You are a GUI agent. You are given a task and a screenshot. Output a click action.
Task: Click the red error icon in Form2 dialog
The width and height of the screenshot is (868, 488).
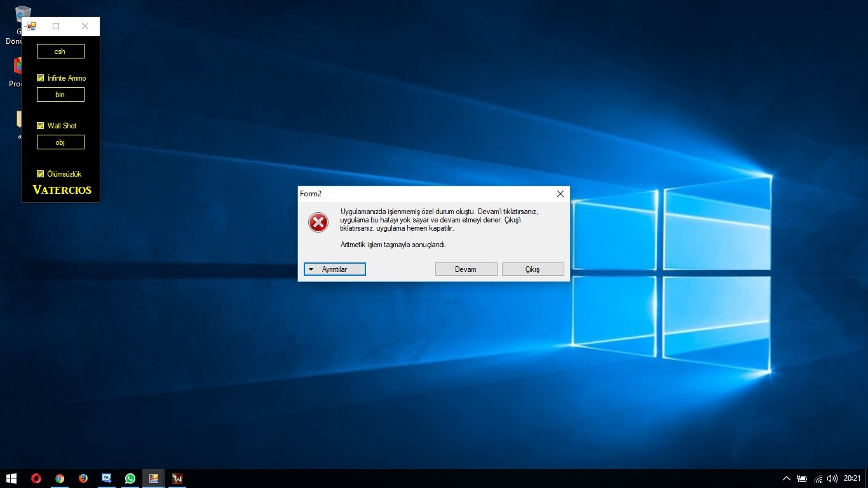(318, 222)
